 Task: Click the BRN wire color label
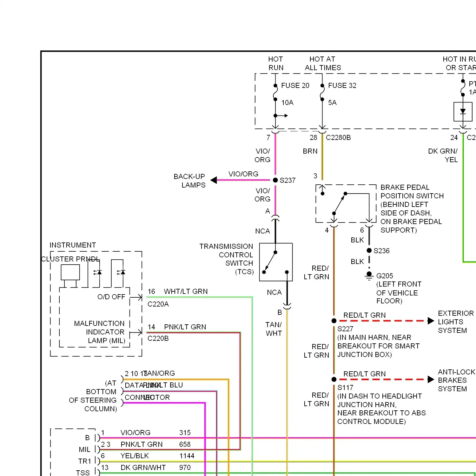(310, 151)
